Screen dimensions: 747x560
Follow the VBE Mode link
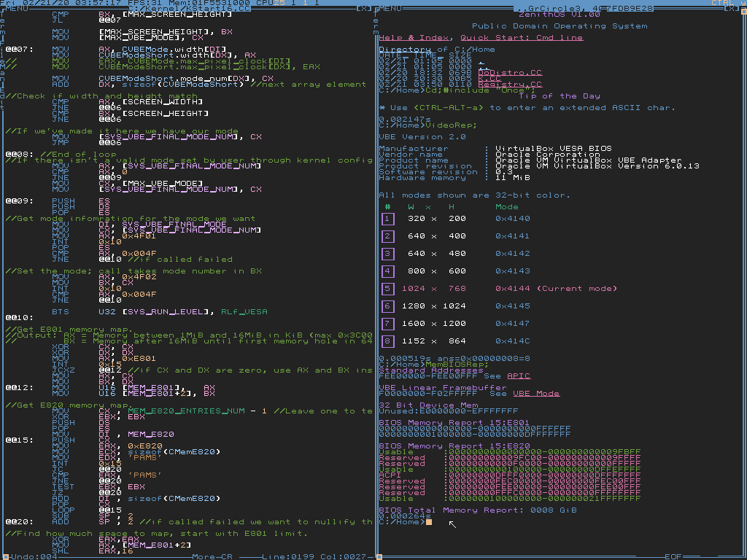pyautogui.click(x=536, y=393)
